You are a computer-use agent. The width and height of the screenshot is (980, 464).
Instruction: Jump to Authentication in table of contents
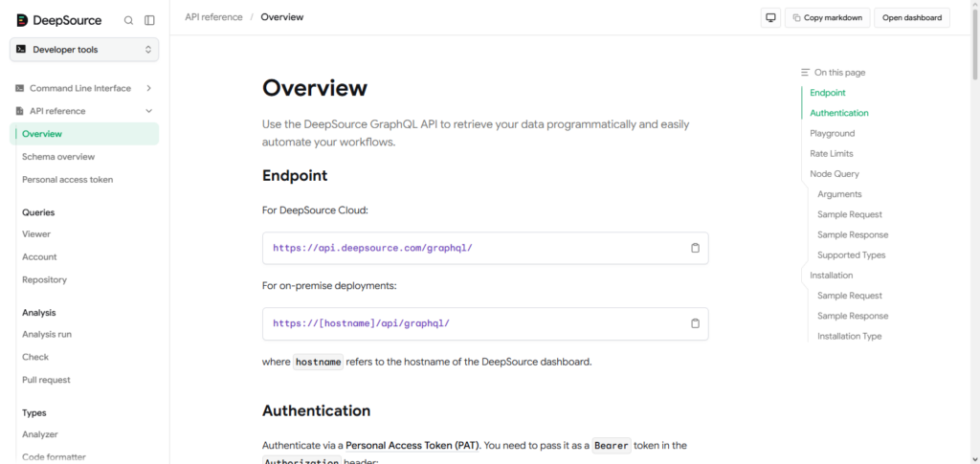[x=838, y=113]
